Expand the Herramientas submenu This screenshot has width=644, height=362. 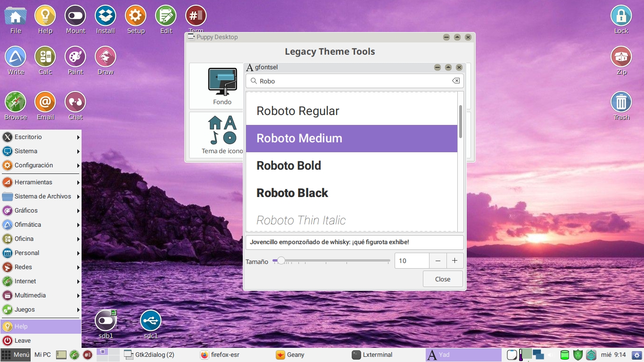(41, 182)
